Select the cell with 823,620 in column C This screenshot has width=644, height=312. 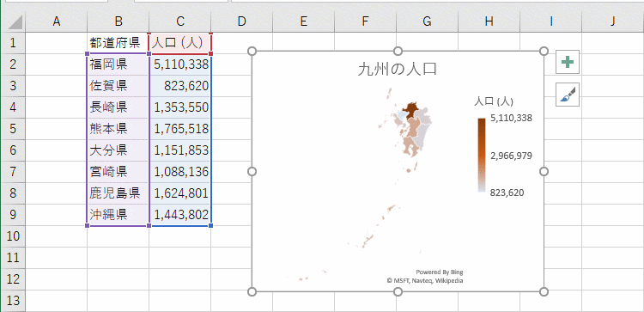coord(180,86)
